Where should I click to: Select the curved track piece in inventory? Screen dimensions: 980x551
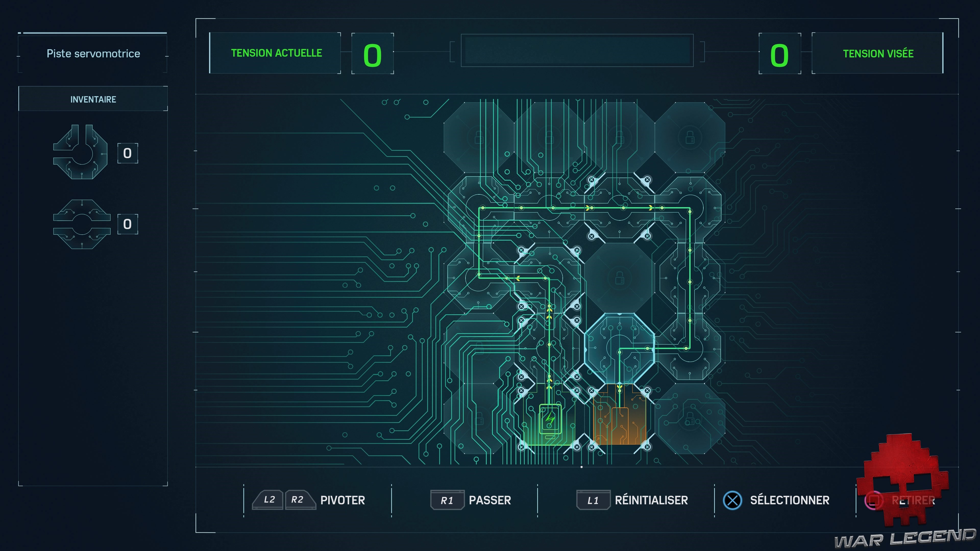pos(81,152)
